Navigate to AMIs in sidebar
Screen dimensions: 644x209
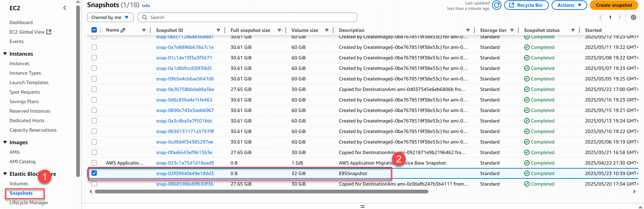point(15,152)
